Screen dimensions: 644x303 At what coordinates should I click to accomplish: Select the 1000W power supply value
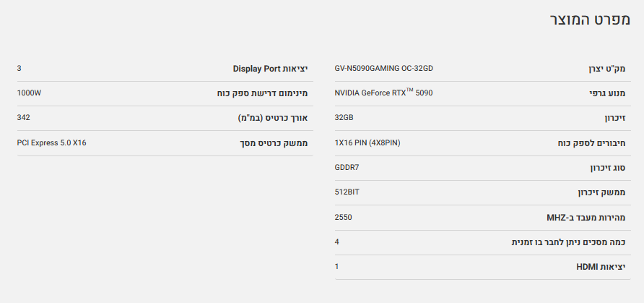coord(29,93)
